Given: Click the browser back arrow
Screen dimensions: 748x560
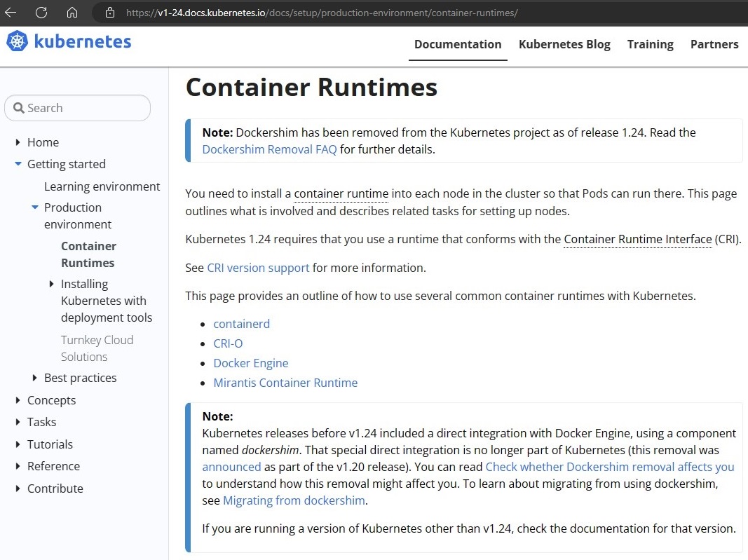Looking at the screenshot, I should [x=13, y=13].
